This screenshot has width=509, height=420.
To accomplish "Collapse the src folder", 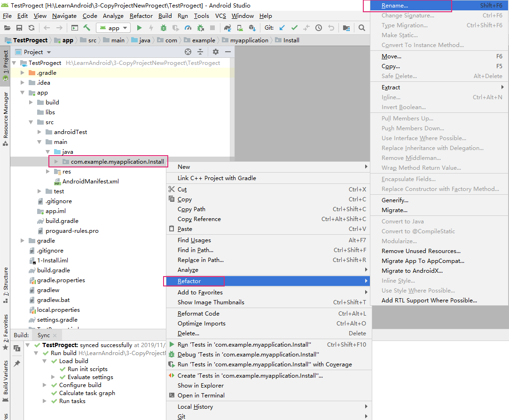I will [31, 122].
